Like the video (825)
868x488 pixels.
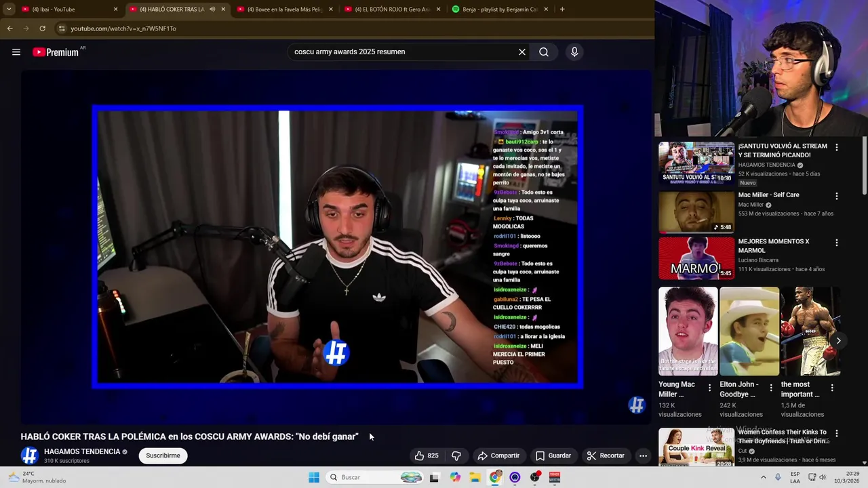(x=427, y=455)
